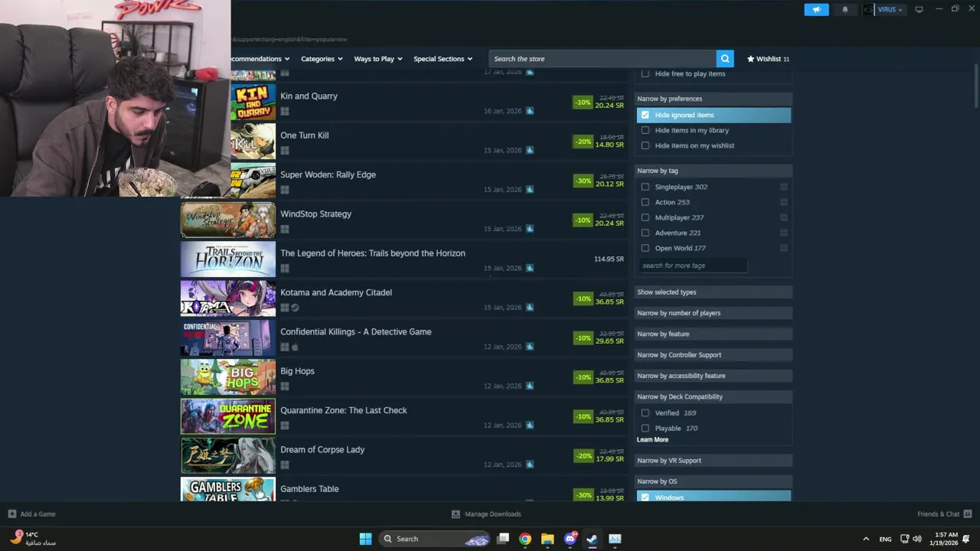Open the Categories dropdown menu
The width and height of the screenshot is (980, 551).
322,59
